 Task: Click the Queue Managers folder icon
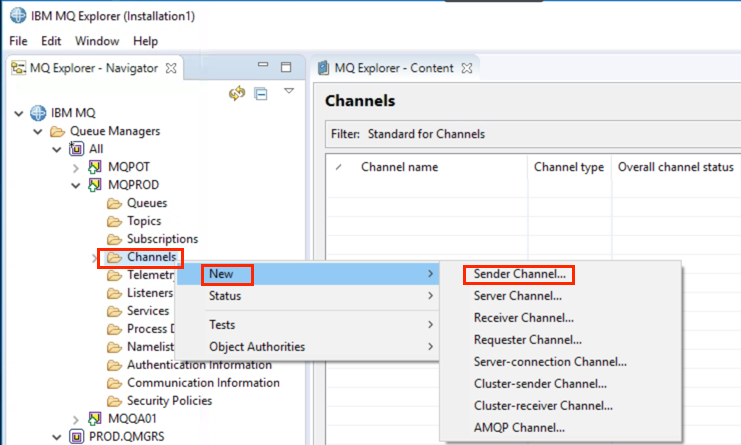57,131
